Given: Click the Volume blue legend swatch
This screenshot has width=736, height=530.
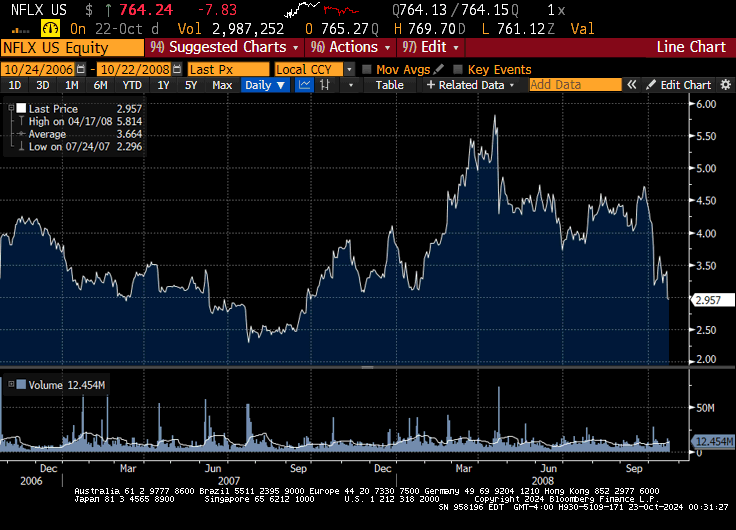Looking at the screenshot, I should tap(21, 384).
